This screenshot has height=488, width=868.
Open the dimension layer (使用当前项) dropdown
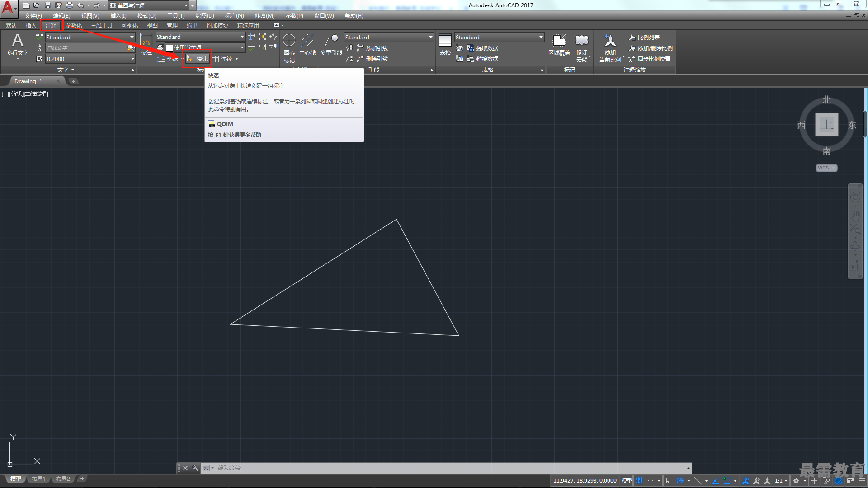(x=204, y=48)
